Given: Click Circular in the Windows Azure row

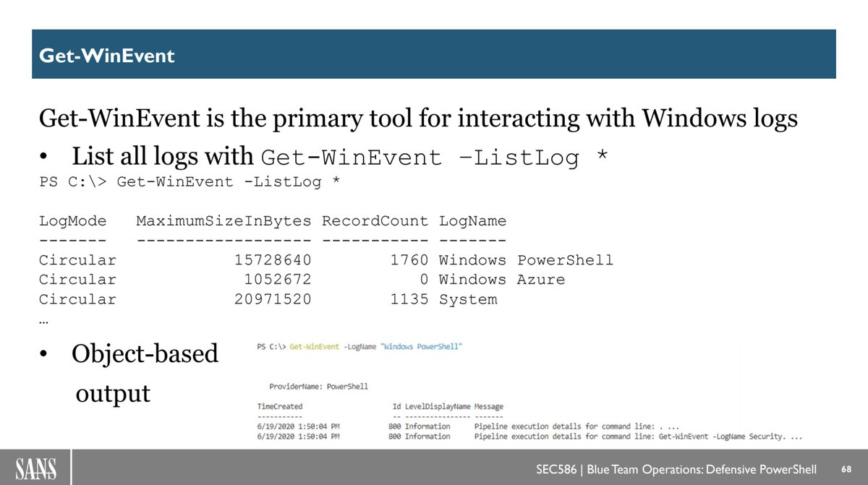Looking at the screenshot, I should (77, 280).
